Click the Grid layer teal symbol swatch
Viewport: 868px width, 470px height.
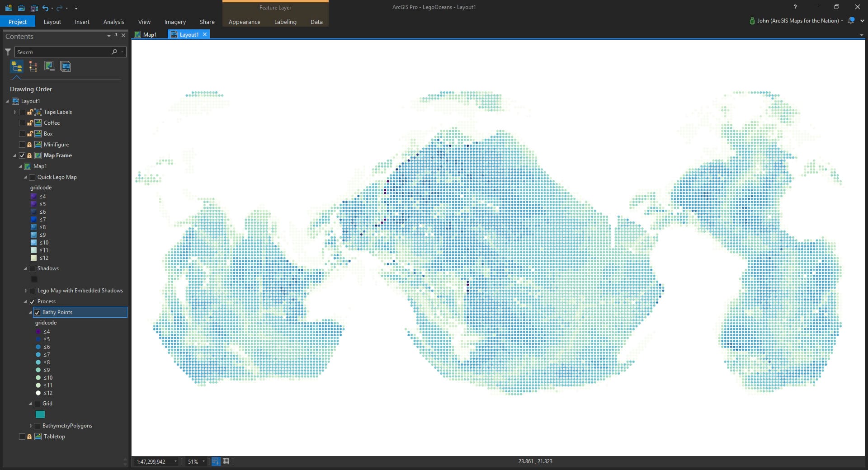[x=40, y=414]
